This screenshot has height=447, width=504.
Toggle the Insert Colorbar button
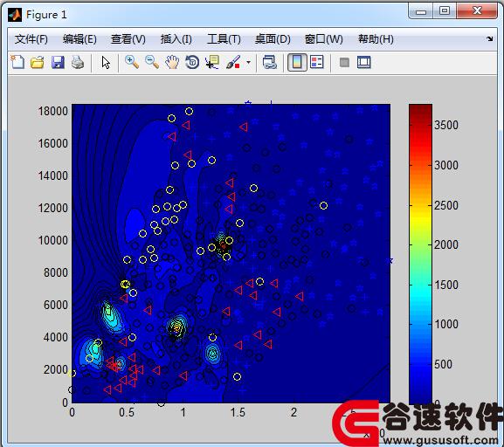coord(297,62)
